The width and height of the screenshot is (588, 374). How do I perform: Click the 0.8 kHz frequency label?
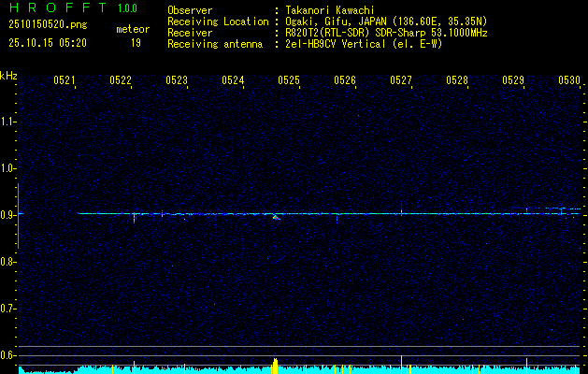[x=7, y=262]
